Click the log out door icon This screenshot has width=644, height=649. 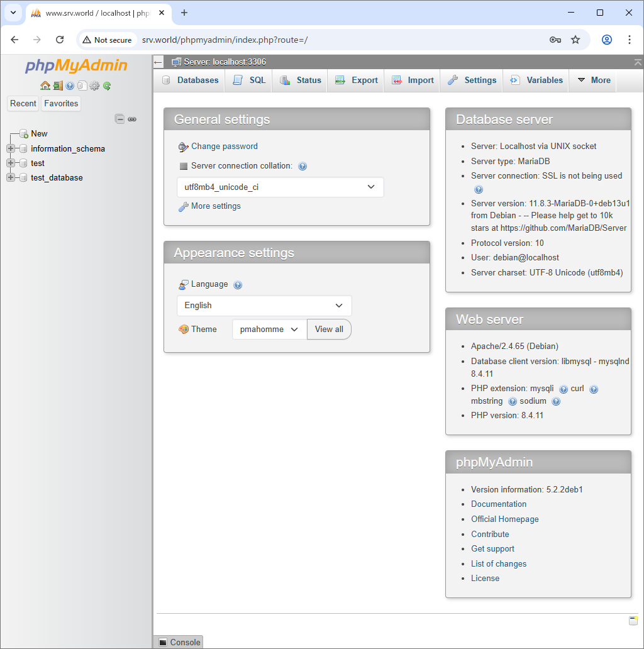click(58, 86)
